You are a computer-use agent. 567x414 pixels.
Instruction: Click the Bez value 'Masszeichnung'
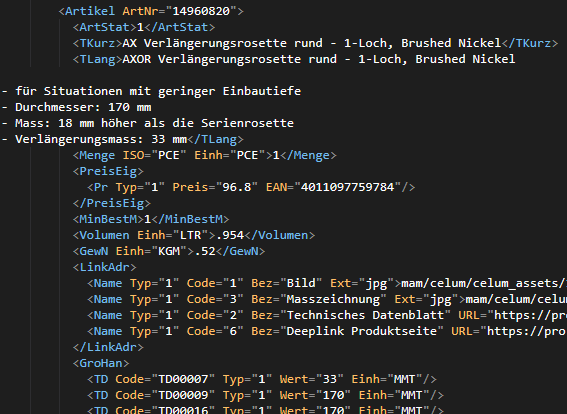pos(333,299)
